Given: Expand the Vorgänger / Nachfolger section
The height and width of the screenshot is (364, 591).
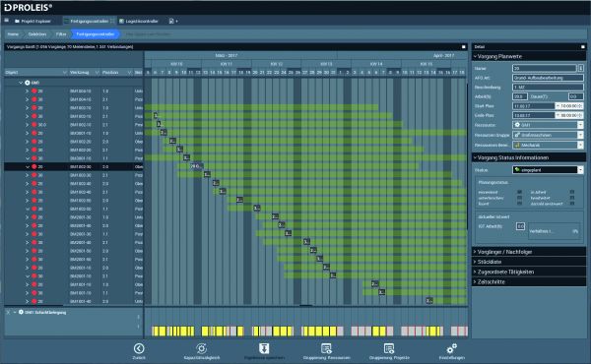Looking at the screenshot, I should 529,252.
